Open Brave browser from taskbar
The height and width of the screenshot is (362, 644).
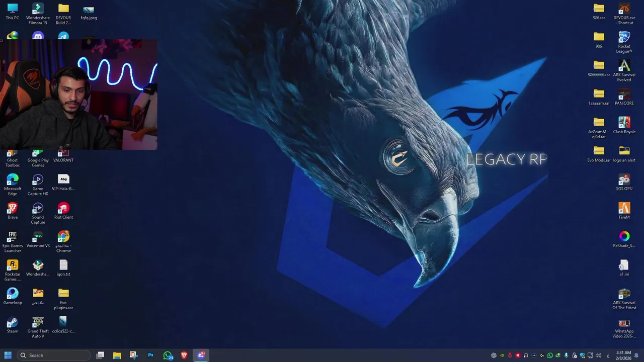(184, 355)
